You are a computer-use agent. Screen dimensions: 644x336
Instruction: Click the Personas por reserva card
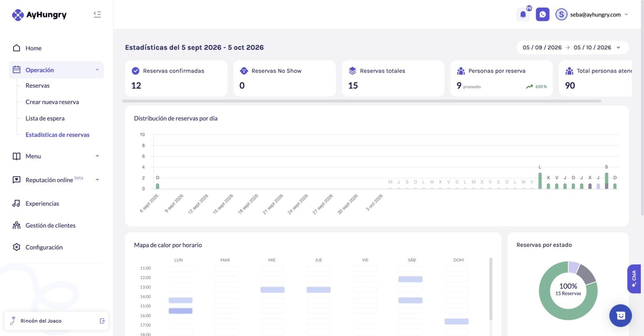coord(501,78)
